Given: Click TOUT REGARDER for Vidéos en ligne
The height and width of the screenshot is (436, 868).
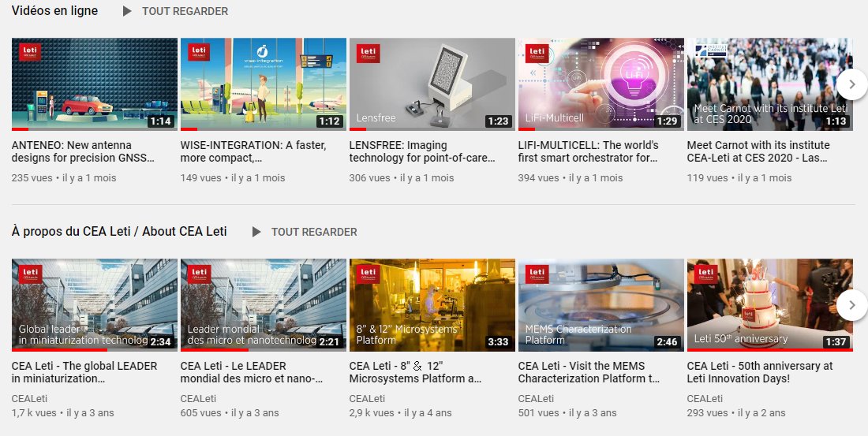Looking at the screenshot, I should pyautogui.click(x=185, y=11).
